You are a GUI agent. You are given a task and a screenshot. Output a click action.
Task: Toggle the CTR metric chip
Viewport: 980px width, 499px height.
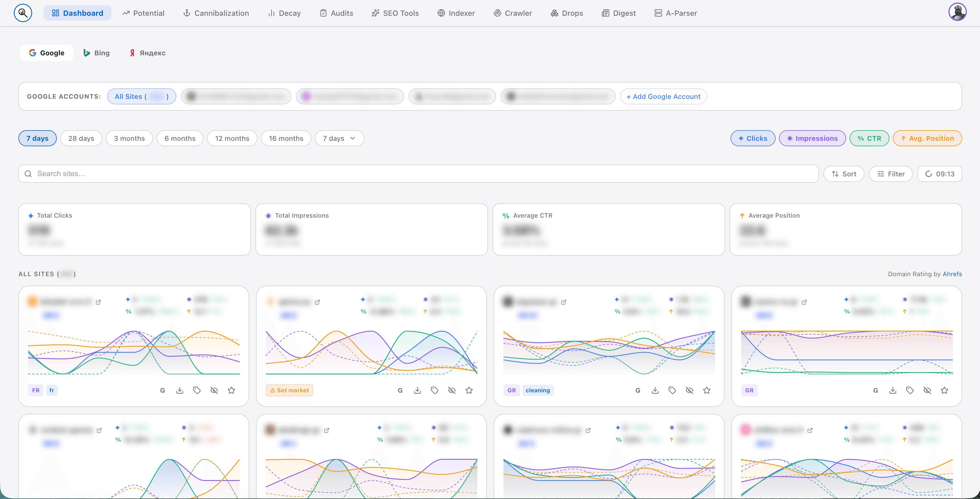[869, 138]
